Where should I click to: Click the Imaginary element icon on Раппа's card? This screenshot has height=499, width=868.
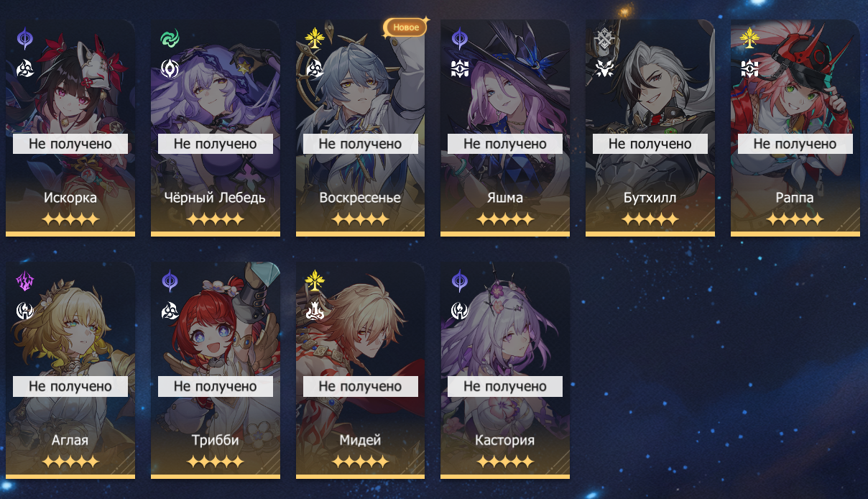[750, 39]
